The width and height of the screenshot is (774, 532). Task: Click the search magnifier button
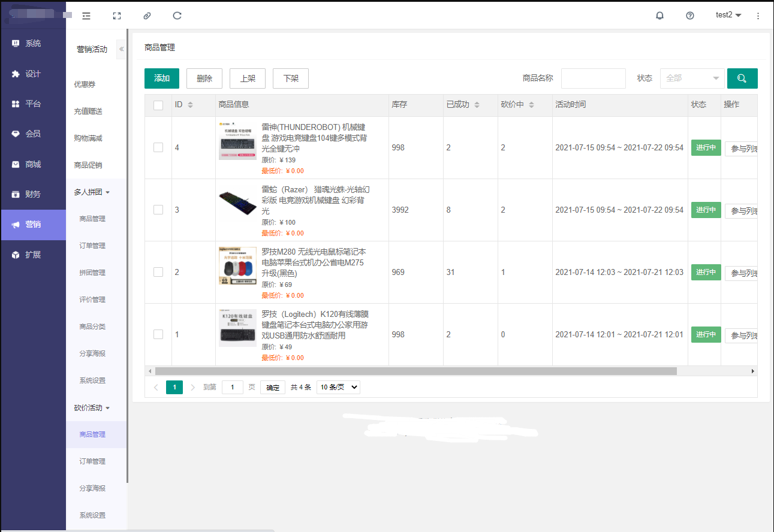tap(742, 78)
